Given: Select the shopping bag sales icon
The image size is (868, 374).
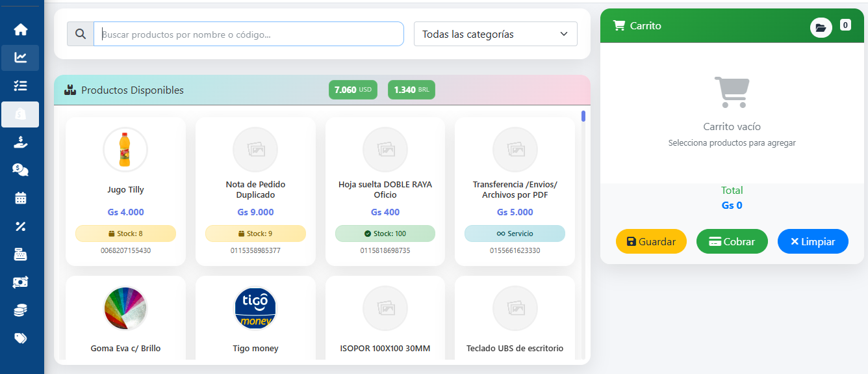Looking at the screenshot, I should [x=21, y=114].
